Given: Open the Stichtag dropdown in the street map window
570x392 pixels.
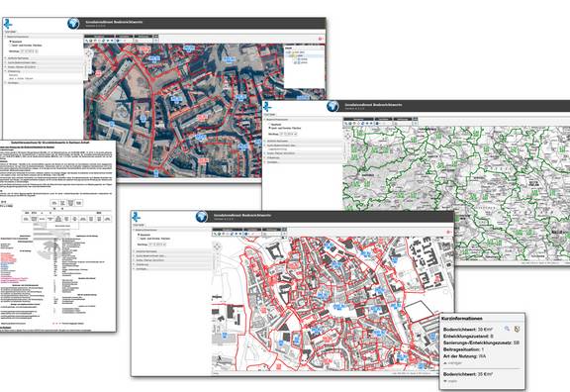Looking at the screenshot, I should pos(157,245).
